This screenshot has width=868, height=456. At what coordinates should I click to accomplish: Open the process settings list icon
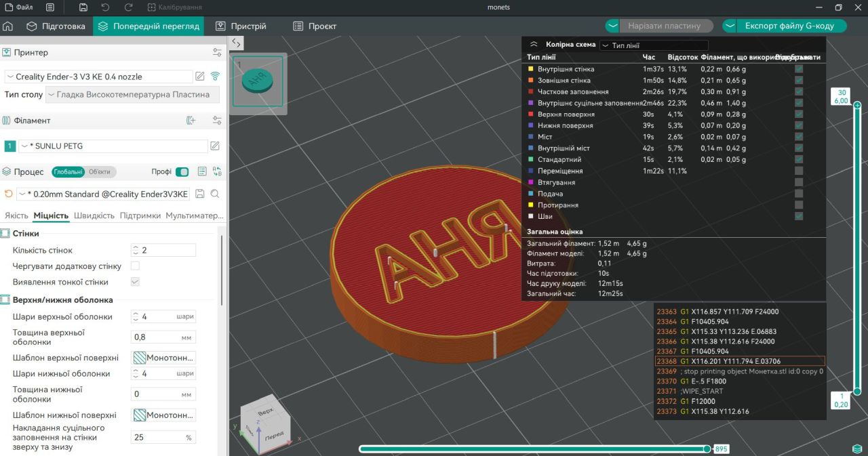point(202,172)
